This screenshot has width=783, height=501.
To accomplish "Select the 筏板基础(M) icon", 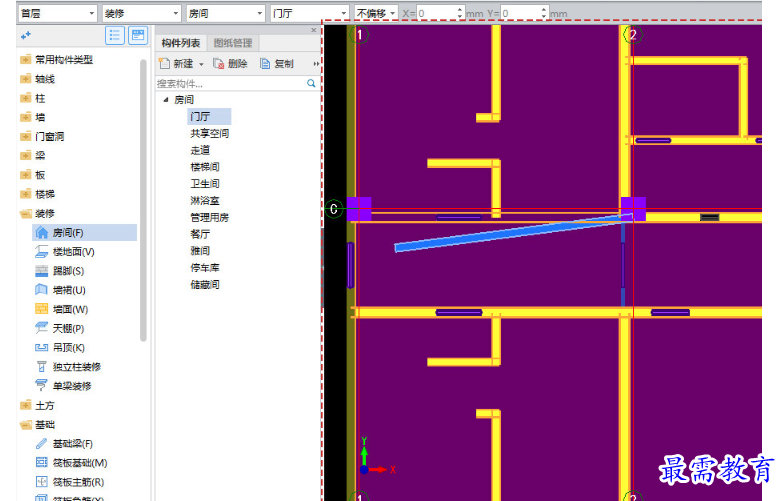I will (42, 463).
